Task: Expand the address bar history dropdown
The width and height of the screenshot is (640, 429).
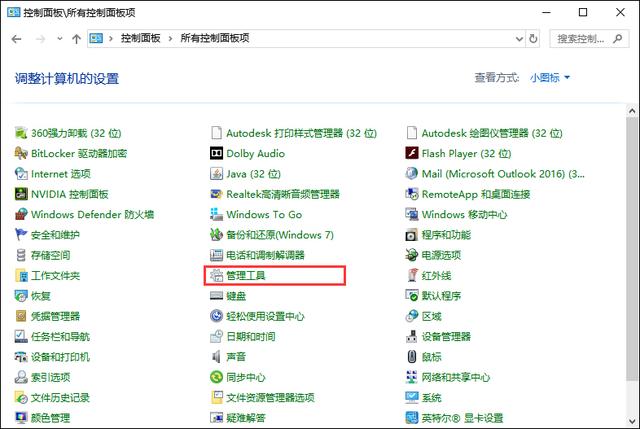Action: pyautogui.click(x=519, y=39)
